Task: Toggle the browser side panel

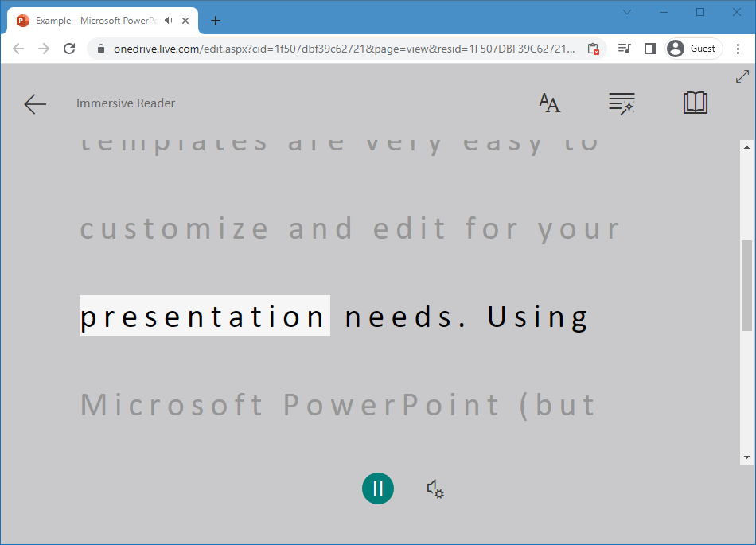Action: coord(649,49)
